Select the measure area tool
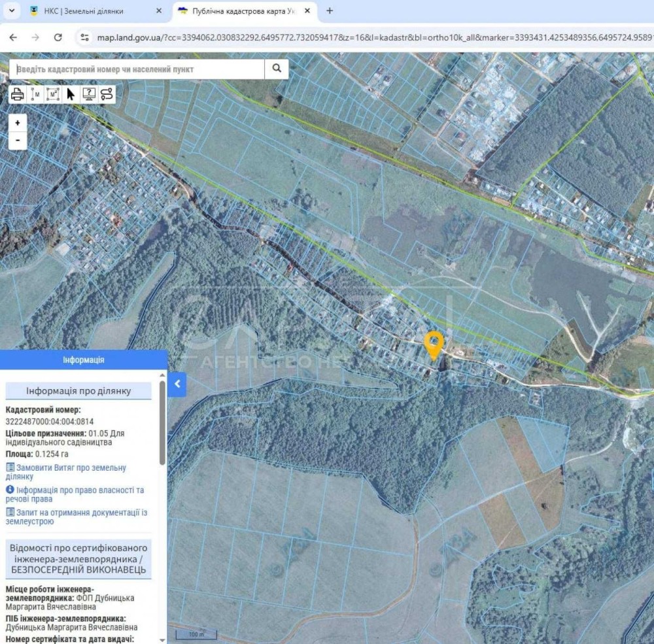654x644 pixels. [53, 94]
